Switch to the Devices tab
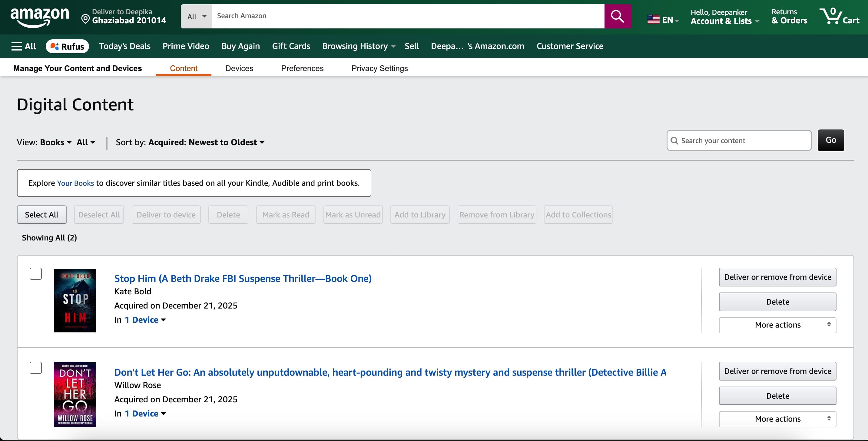868x441 pixels. pyautogui.click(x=239, y=68)
